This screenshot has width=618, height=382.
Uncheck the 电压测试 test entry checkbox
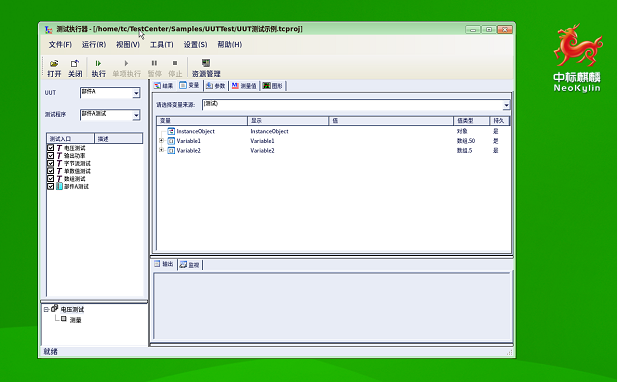pos(50,148)
